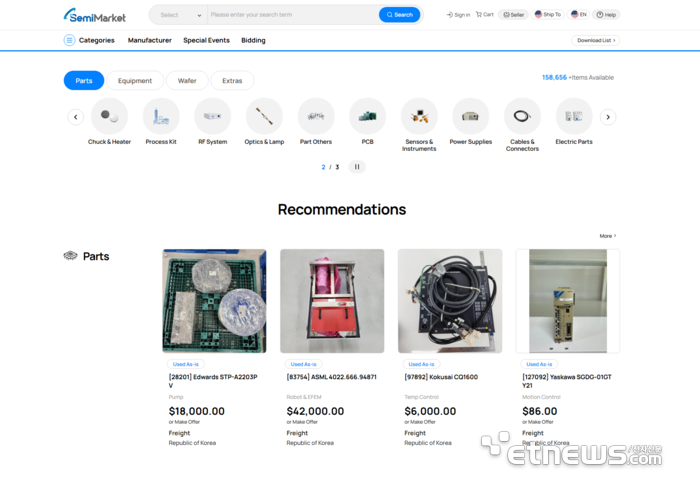Click the blue Search button
Viewport: 700px width, 494px height.
(x=400, y=15)
